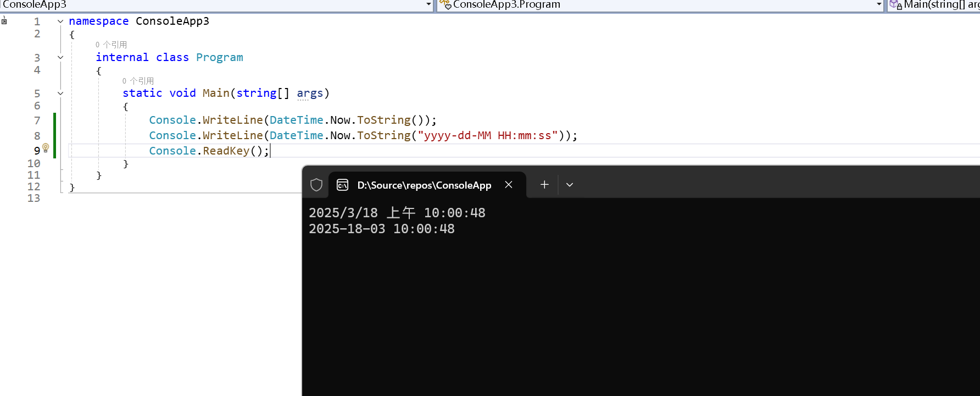980x396 pixels.
Task: Click the document pin icon beside line 1
Action: pyautogui.click(x=4, y=21)
